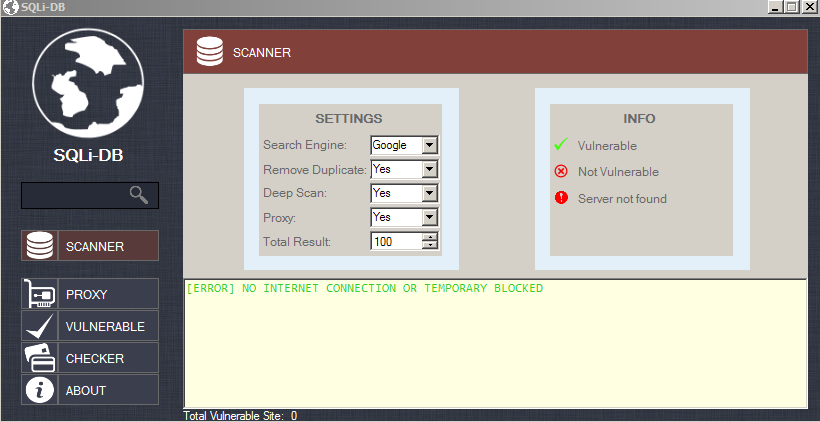
Task: Click the Yes value in Remove Duplicate combo
Action: click(x=382, y=169)
